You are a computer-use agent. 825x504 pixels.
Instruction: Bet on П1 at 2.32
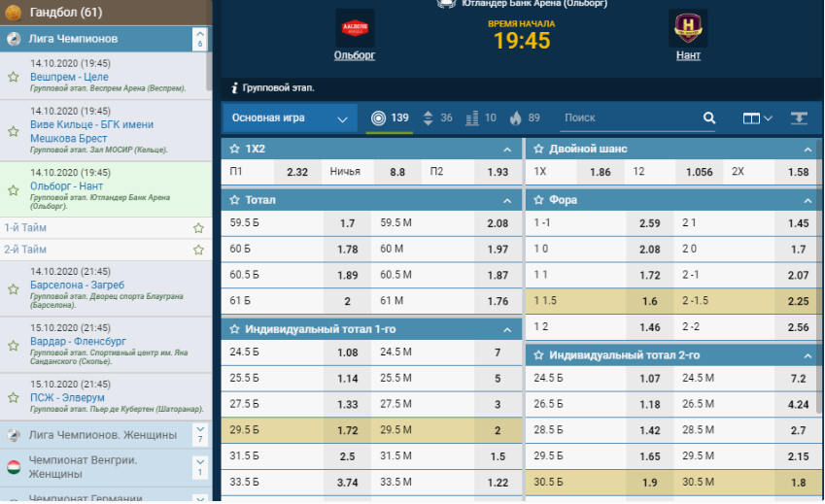pos(296,172)
